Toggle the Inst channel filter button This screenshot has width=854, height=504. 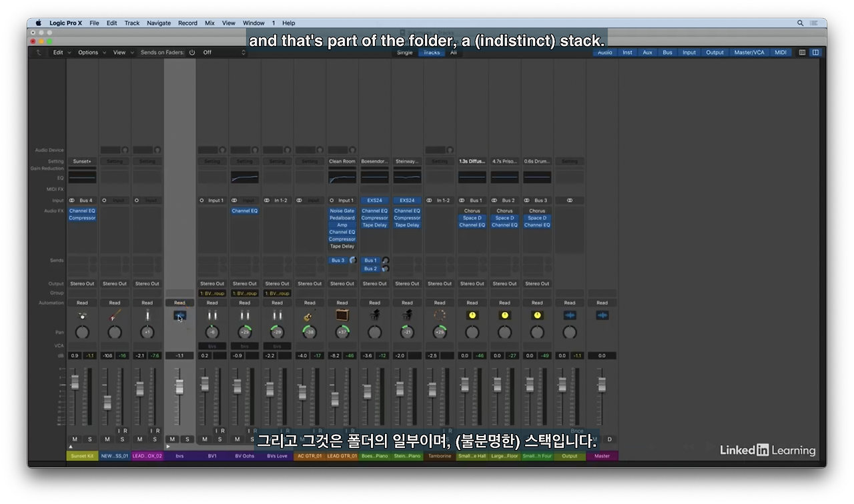click(627, 53)
